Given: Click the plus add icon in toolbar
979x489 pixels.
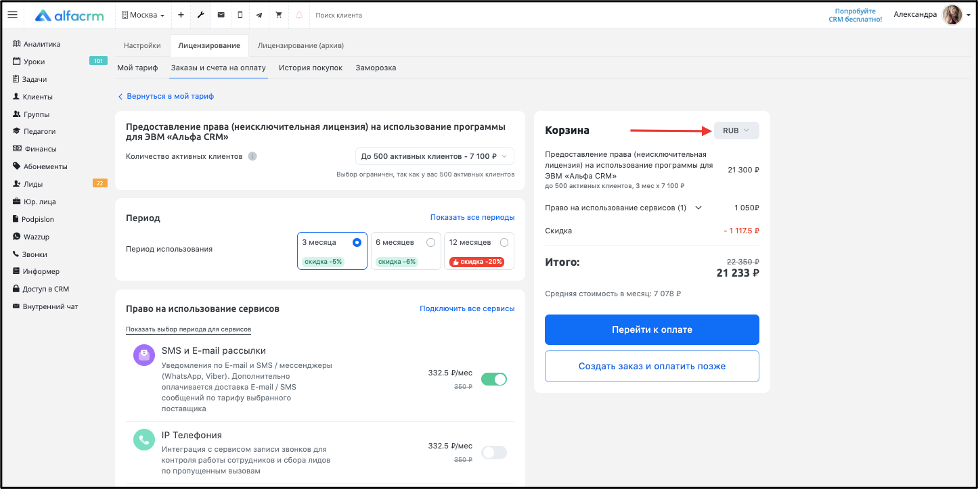Looking at the screenshot, I should tap(180, 15).
